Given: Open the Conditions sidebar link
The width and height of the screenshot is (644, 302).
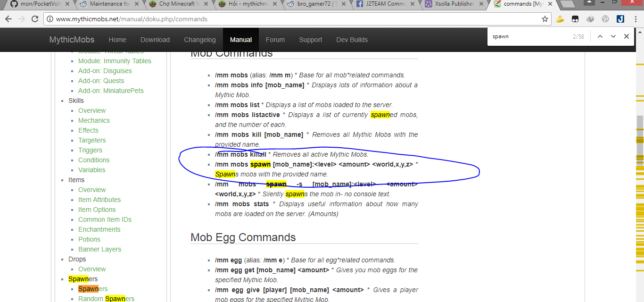Looking at the screenshot, I should coord(94,160).
